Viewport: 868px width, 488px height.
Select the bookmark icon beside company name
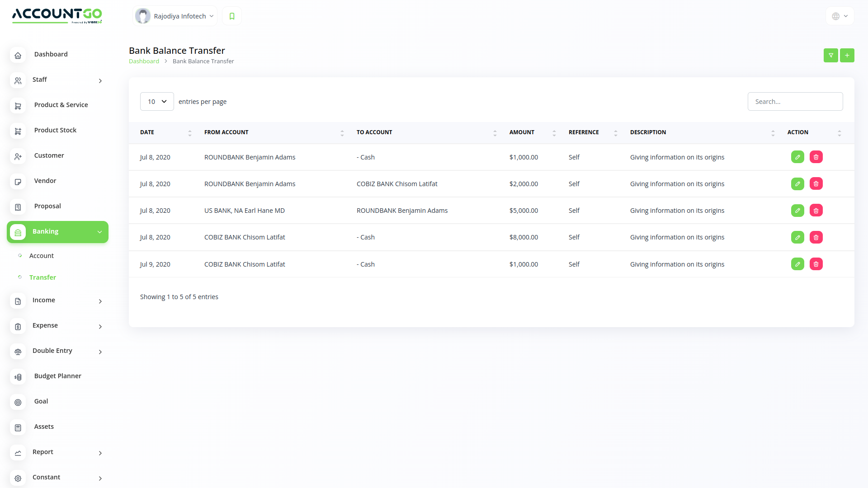click(x=231, y=16)
